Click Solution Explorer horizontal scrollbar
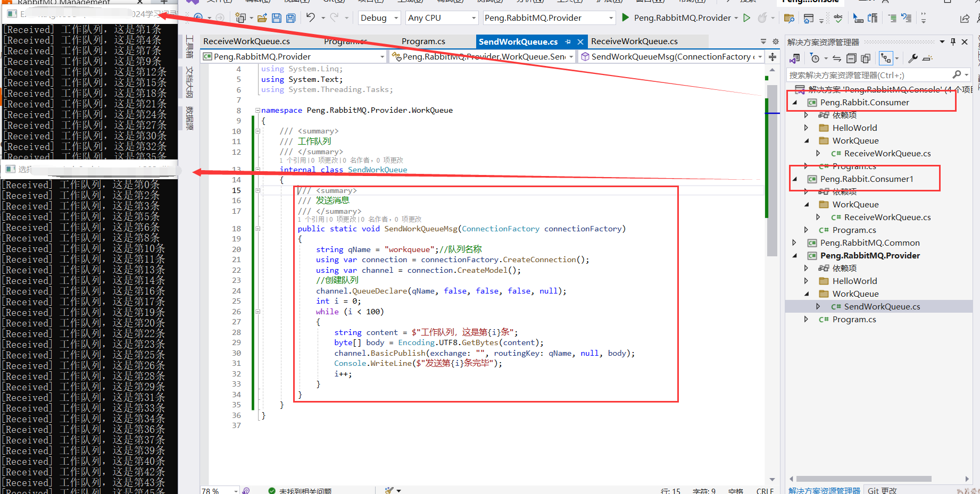980x494 pixels. point(863,479)
